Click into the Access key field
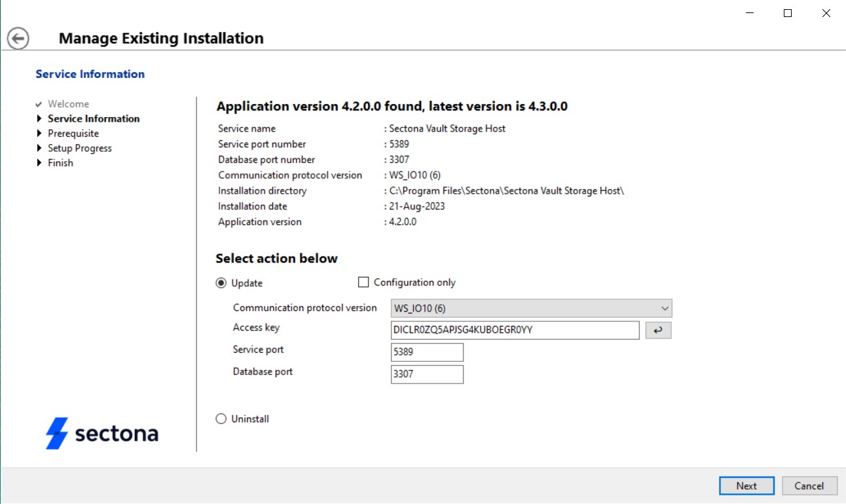 coord(515,331)
